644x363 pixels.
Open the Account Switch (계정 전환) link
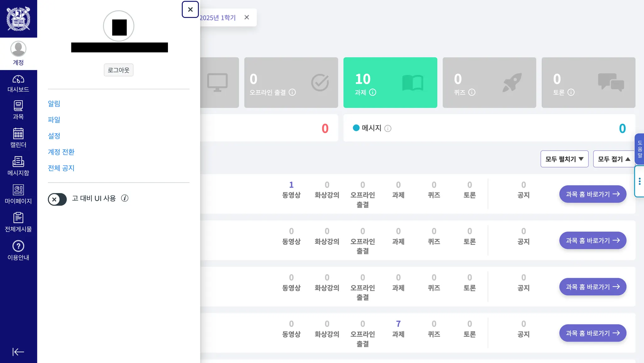(61, 152)
